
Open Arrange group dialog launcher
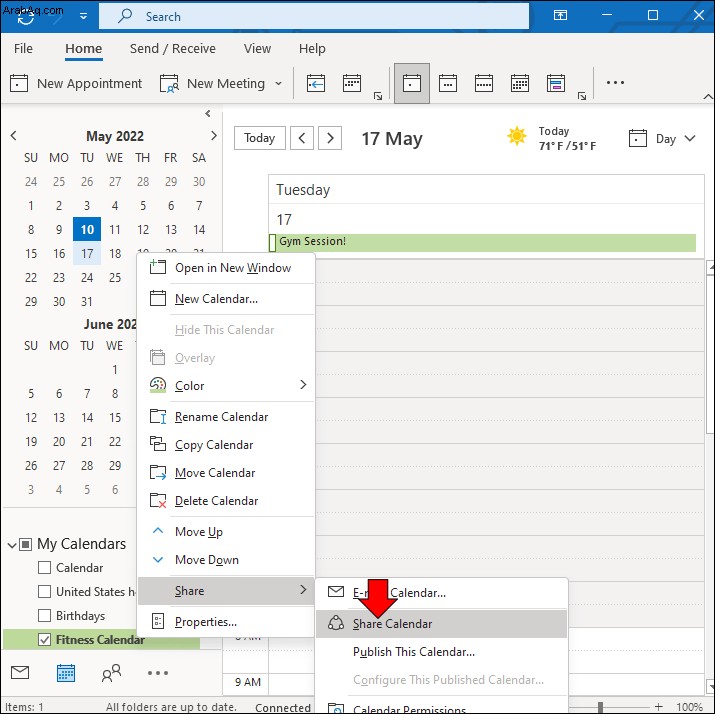(x=581, y=96)
